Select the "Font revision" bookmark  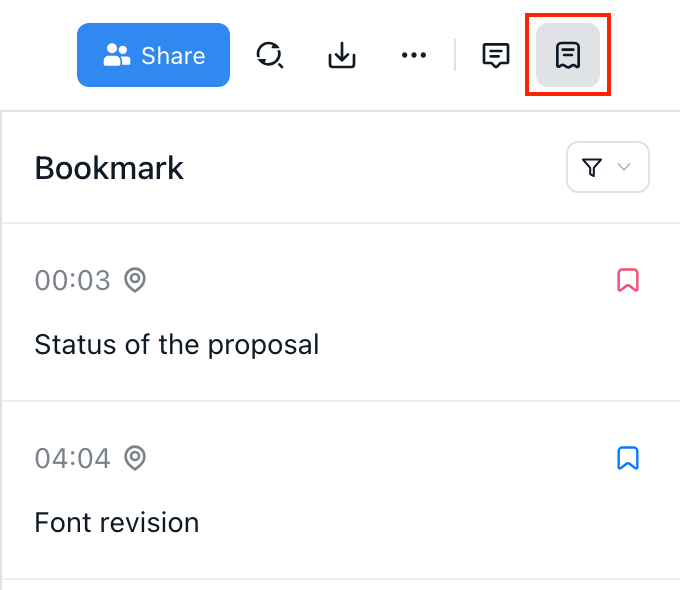pos(117,522)
